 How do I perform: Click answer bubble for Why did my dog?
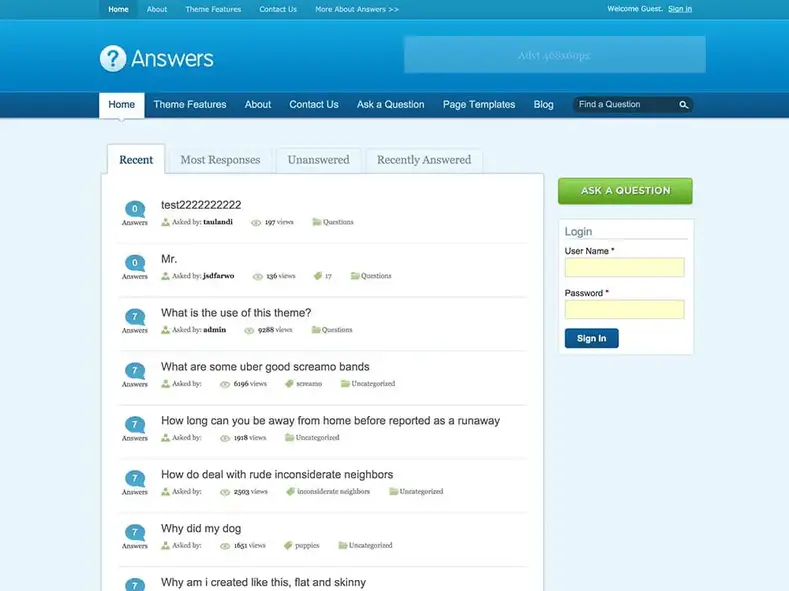tap(135, 532)
